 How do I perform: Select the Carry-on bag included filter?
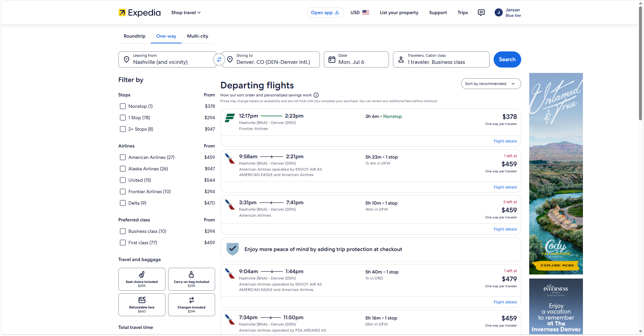(x=191, y=279)
